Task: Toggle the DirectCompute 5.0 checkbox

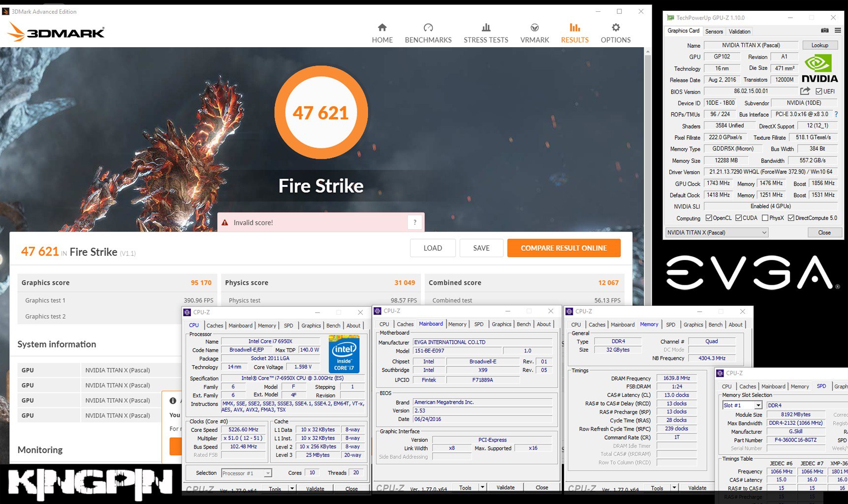Action: tap(791, 218)
